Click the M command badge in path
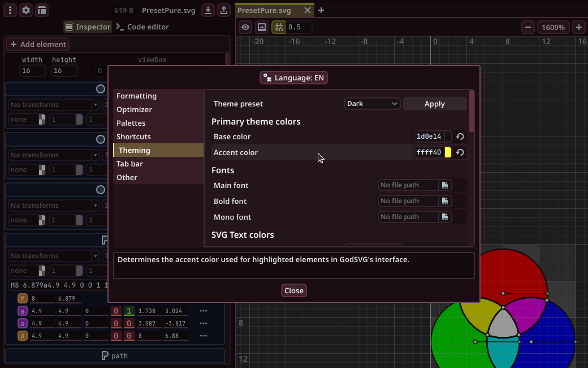This screenshot has height=368, width=588. click(x=23, y=298)
